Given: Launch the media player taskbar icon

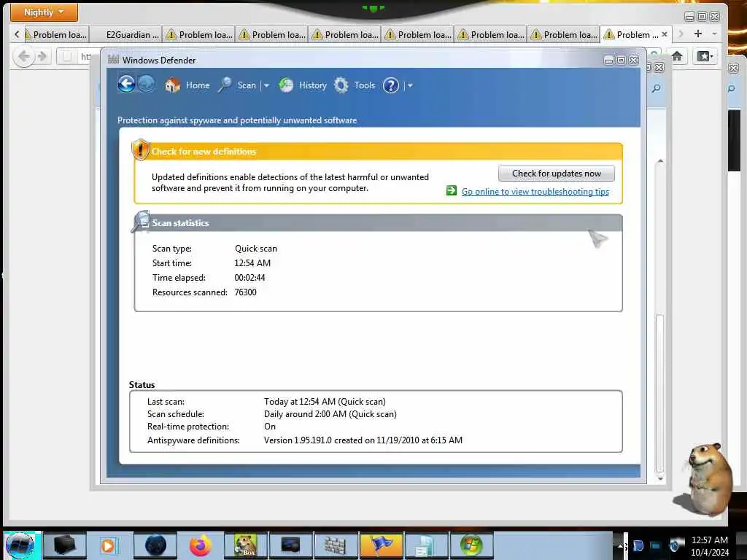Looking at the screenshot, I should click(x=108, y=545).
